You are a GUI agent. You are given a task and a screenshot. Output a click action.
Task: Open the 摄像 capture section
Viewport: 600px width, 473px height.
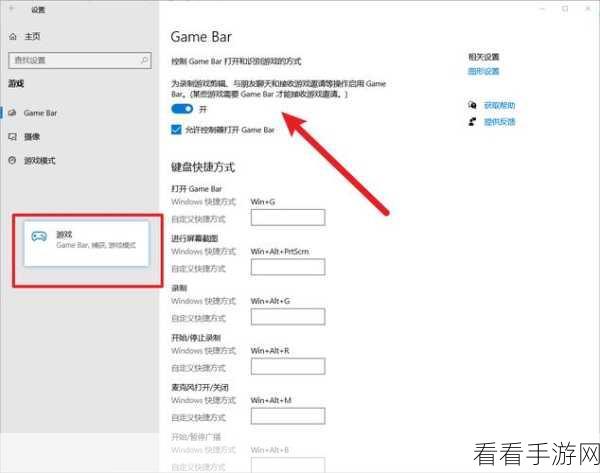32,137
